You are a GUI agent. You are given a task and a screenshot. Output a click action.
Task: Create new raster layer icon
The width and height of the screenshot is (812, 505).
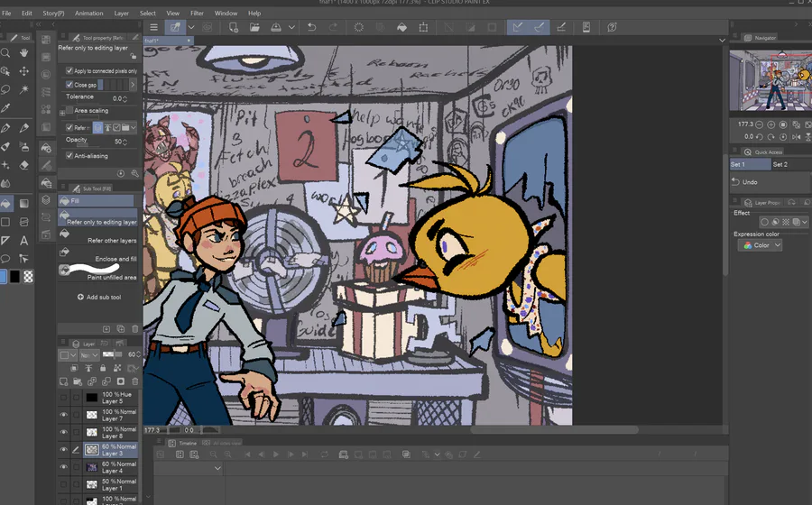point(64,381)
